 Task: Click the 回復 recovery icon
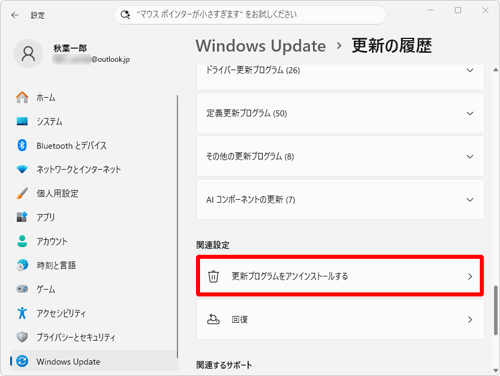(213, 319)
